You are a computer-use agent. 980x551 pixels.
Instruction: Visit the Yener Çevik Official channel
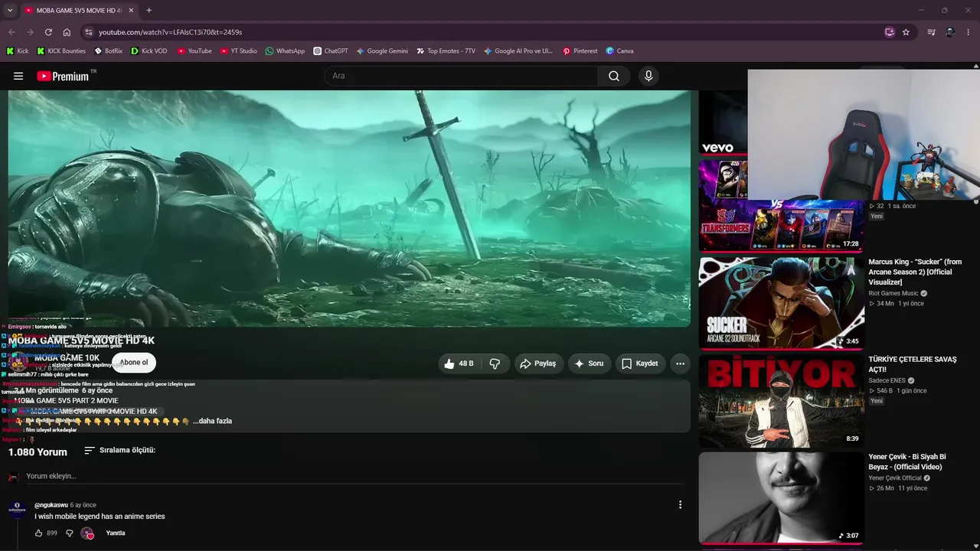[895, 478]
